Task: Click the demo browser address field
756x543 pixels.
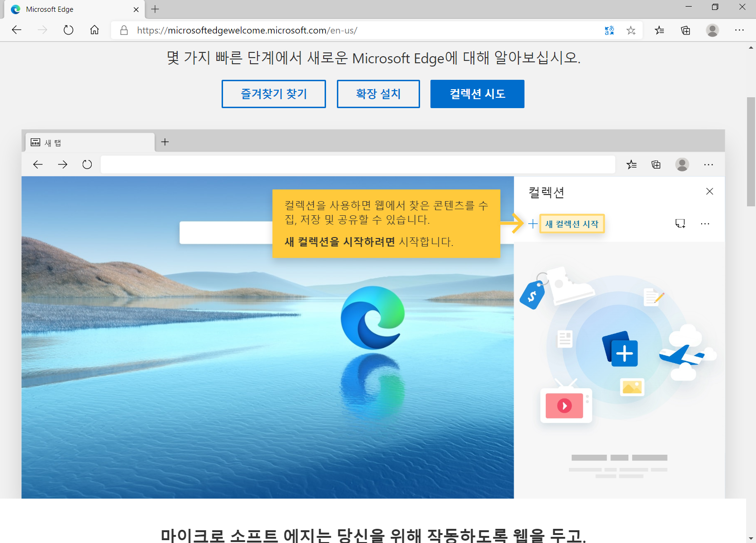Action: (x=358, y=164)
